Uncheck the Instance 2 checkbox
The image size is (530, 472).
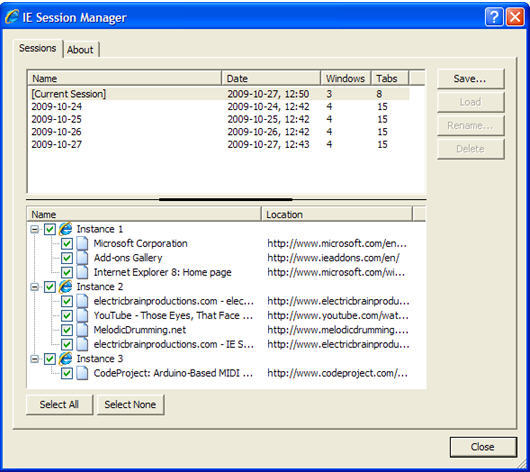coord(50,287)
